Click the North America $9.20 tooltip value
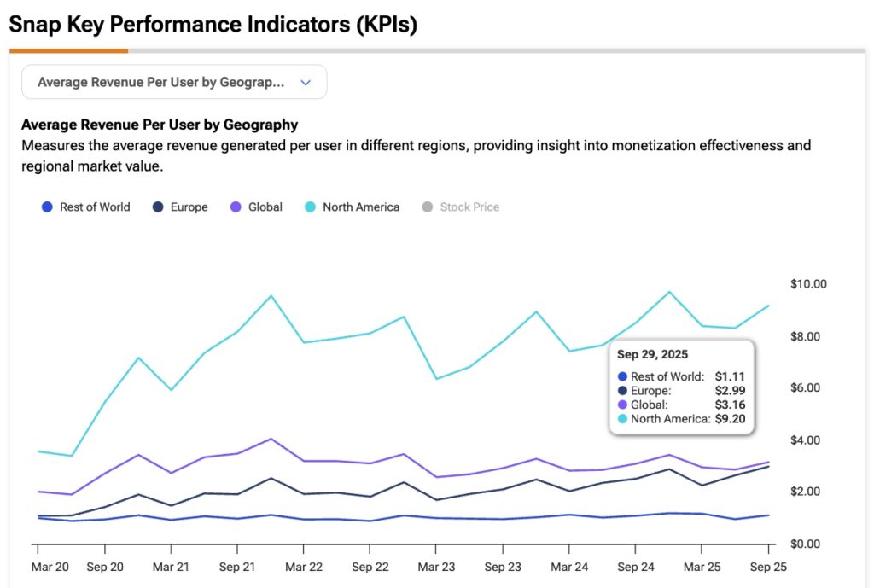 tap(731, 419)
